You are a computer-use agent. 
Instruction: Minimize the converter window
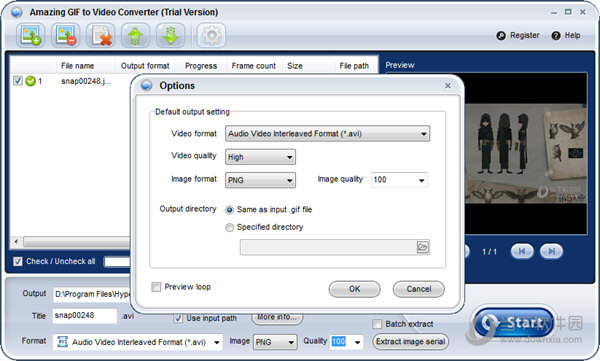[x=554, y=13]
